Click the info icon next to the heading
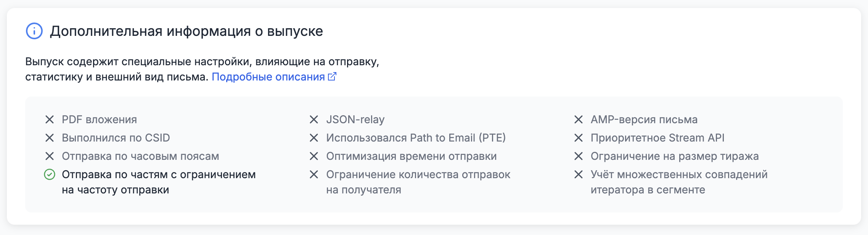The height and width of the screenshot is (235, 868). [x=35, y=32]
